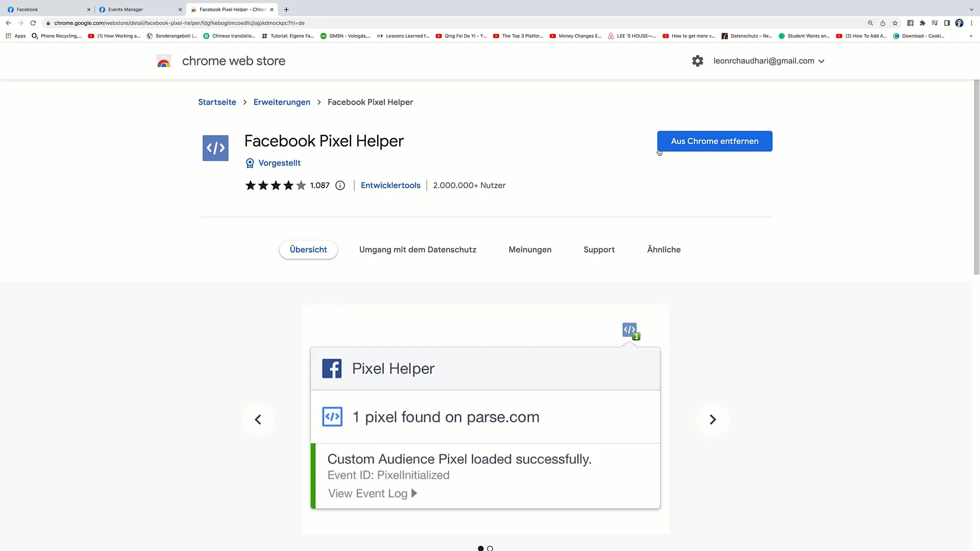Go back with the browser back arrow
The image size is (980, 551).
point(8,23)
